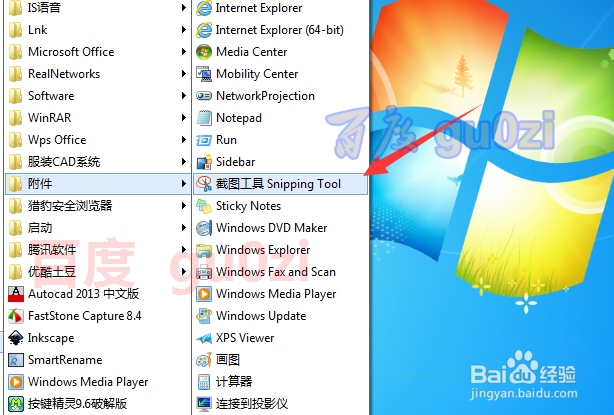Viewport: 614px width, 415px height.
Task: Expand 服装CAD系统 submenu arrow
Action: tap(183, 162)
